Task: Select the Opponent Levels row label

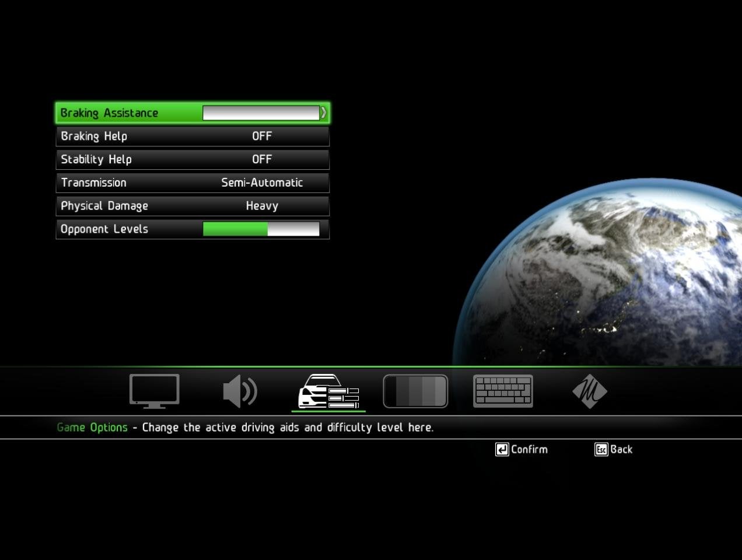Action: point(104,229)
